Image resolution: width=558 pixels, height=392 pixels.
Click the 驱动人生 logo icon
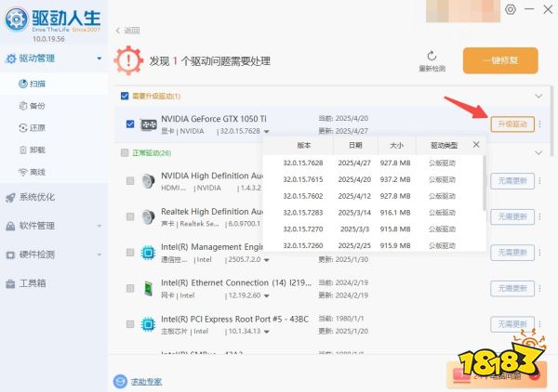(x=16, y=20)
